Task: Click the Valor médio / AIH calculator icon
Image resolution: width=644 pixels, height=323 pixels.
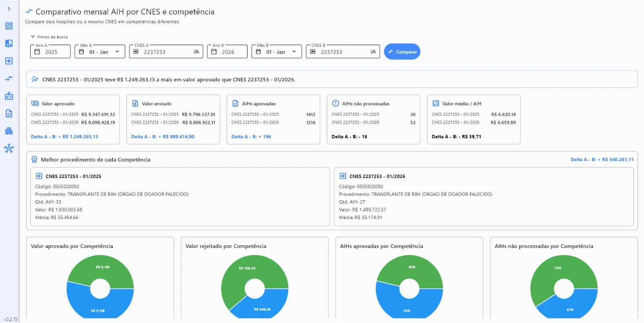Action: coord(436,104)
